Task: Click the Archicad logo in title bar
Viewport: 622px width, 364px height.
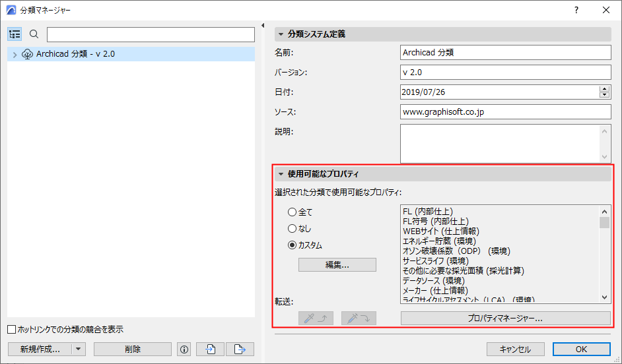Action: 11,11
